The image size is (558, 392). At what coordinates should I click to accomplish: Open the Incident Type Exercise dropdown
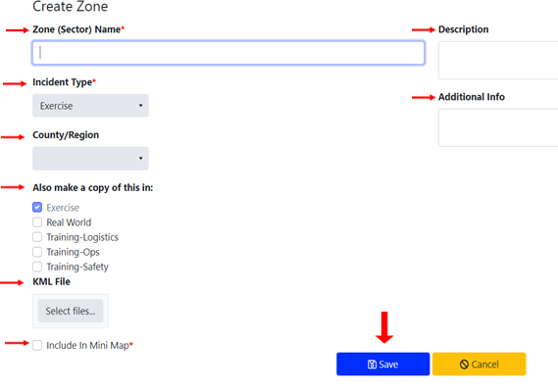pos(90,106)
